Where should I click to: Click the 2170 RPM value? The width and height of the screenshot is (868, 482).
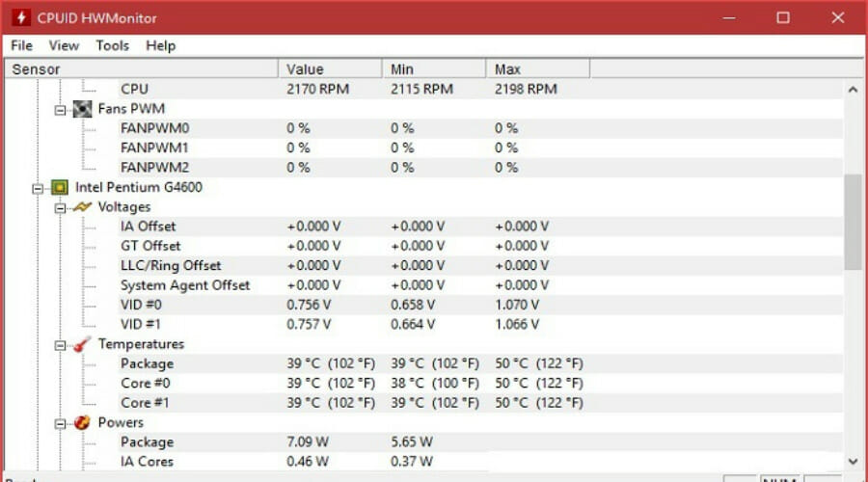(x=317, y=89)
